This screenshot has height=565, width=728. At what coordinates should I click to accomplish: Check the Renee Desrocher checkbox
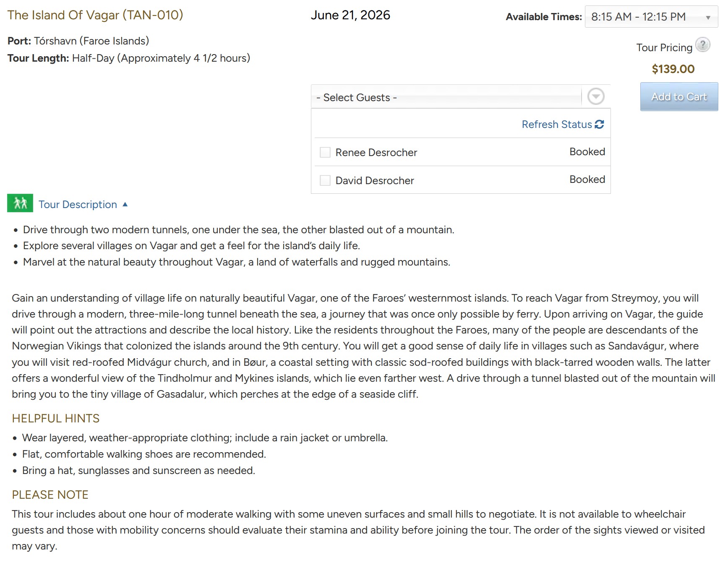325,152
